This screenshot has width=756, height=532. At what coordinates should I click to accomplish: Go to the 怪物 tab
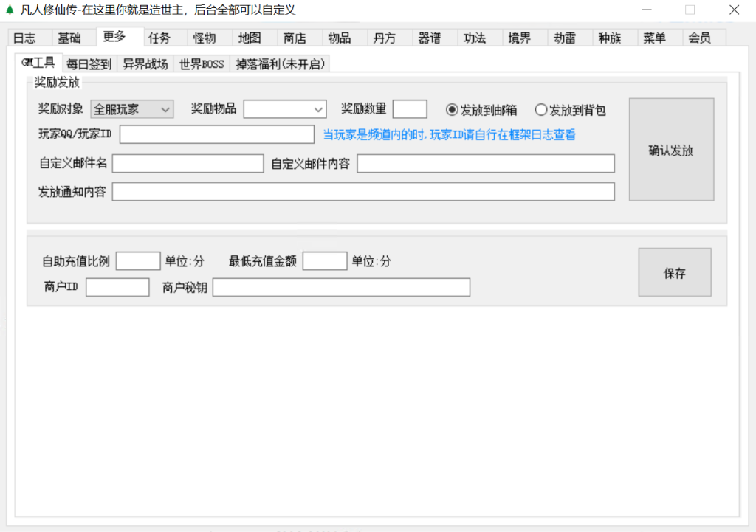[x=205, y=38]
